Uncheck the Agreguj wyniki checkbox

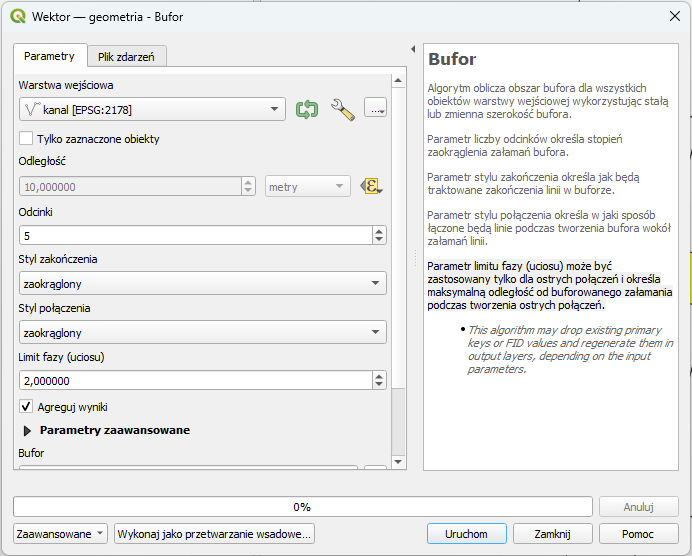coord(27,407)
